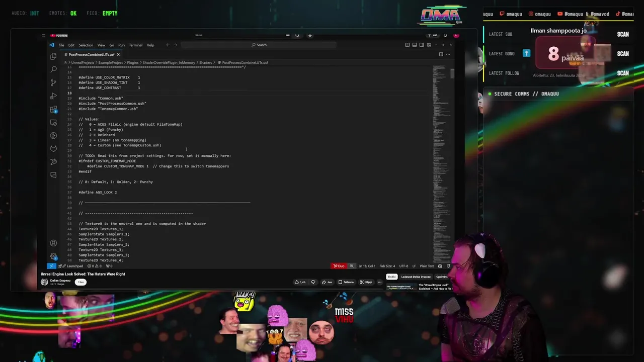Open the Go menu
The height and width of the screenshot is (362, 644).
(112, 45)
